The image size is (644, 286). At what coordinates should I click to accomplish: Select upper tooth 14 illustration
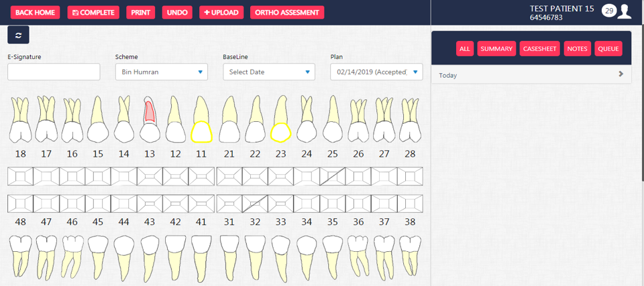[x=123, y=119]
